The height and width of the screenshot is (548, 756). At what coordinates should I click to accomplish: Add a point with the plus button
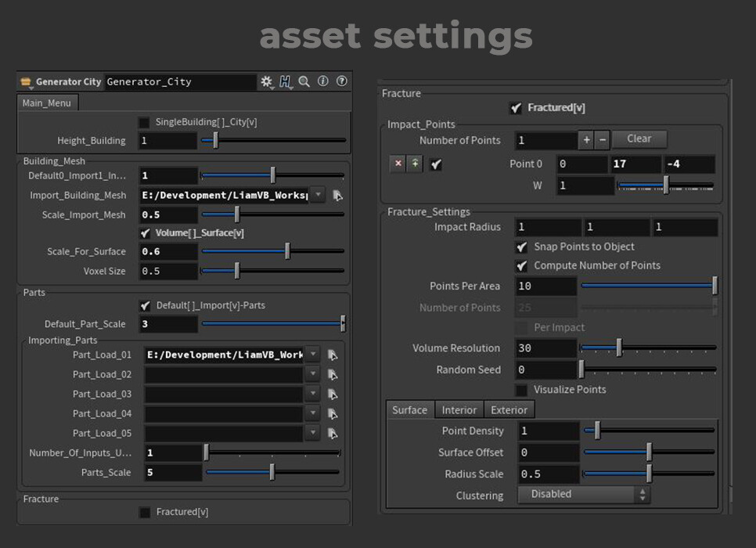click(586, 139)
